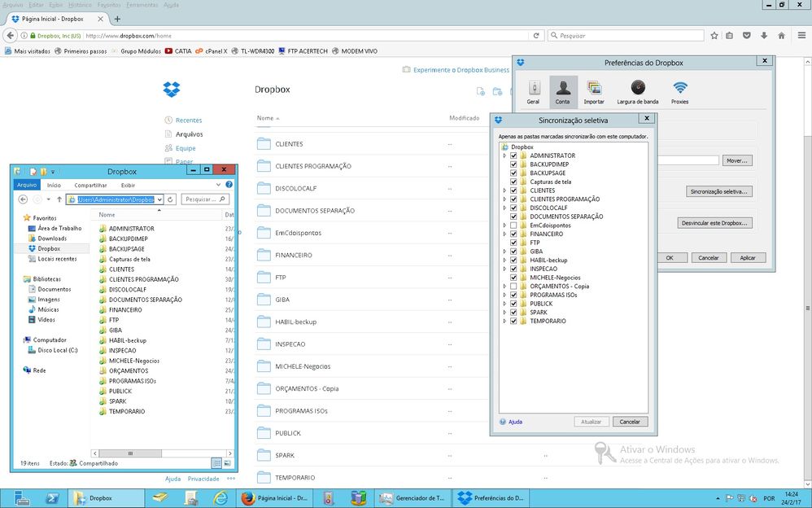Check the EmCdoispontos folder checkbox
This screenshot has width=812, height=508.
[513, 226]
